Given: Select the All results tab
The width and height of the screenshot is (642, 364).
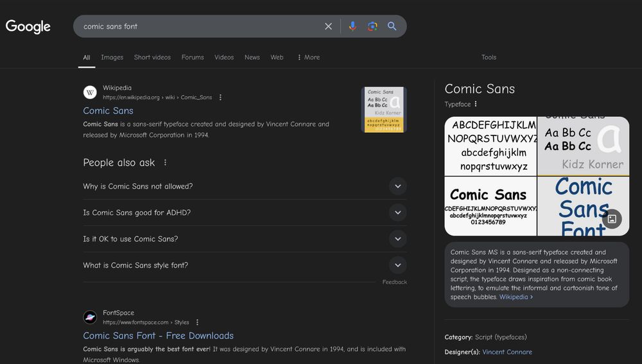Looking at the screenshot, I should (x=87, y=58).
